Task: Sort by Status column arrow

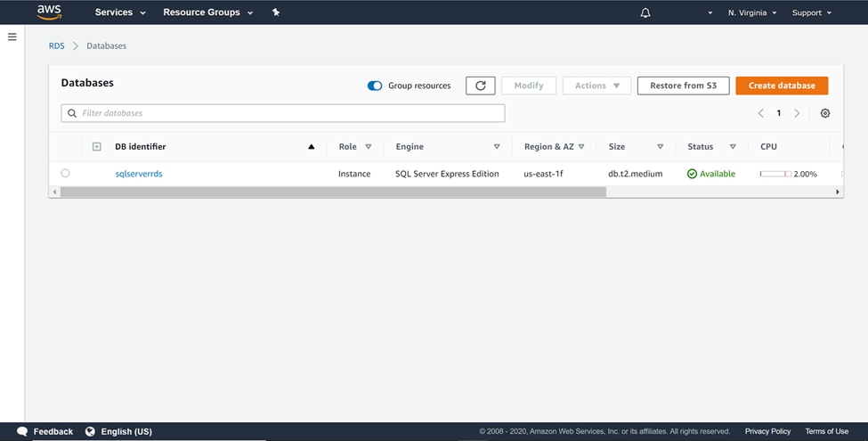Action: pos(733,147)
